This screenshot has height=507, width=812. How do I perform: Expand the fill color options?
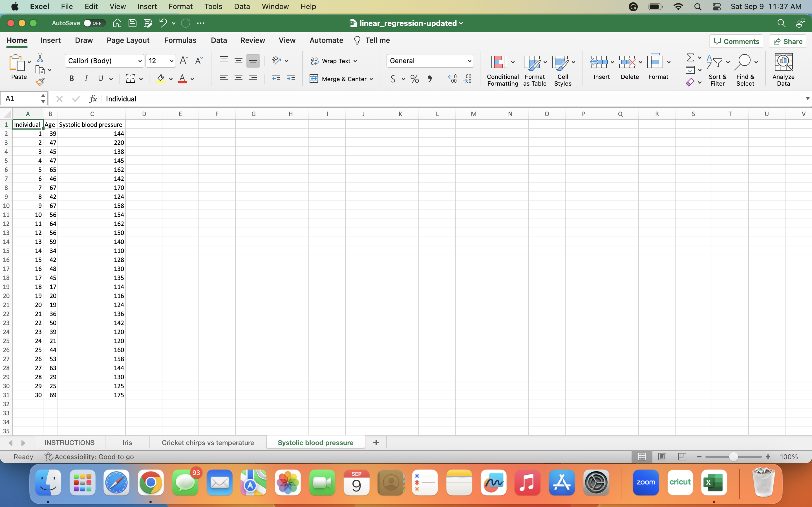click(171, 79)
